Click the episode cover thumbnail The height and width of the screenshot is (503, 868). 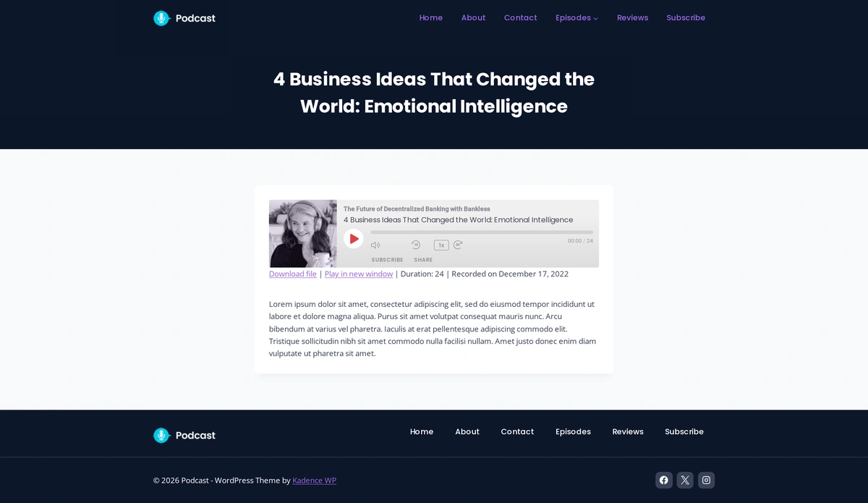303,234
